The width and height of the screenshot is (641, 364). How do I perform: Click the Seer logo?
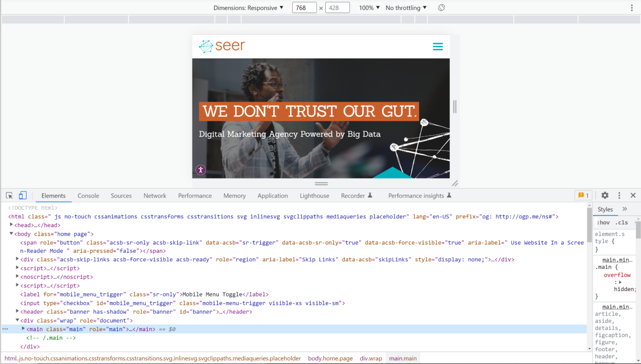coord(222,46)
